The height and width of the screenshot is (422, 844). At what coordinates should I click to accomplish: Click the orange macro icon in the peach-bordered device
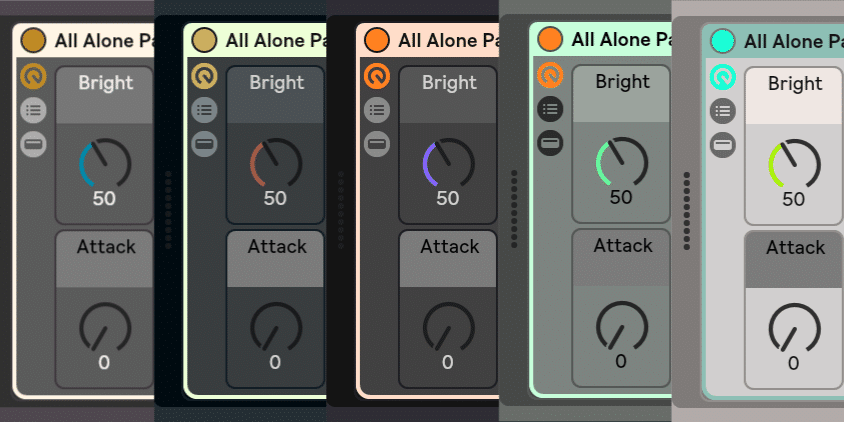(377, 76)
